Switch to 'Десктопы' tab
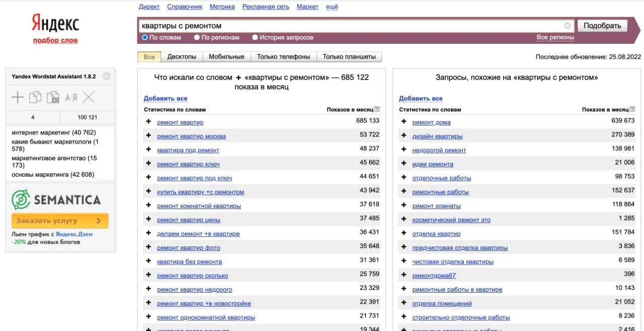 click(182, 57)
